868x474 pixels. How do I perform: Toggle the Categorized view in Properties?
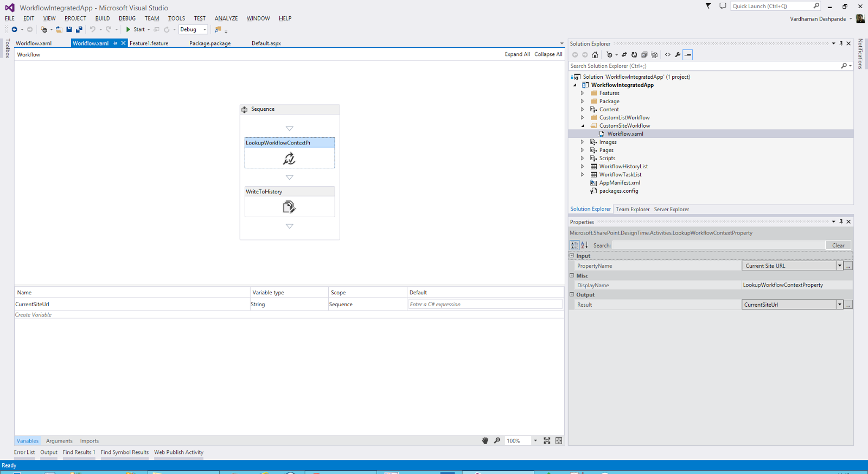574,245
